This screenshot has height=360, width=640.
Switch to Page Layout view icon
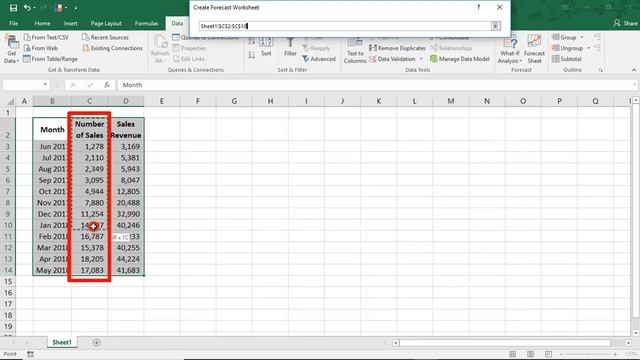pyautogui.click(x=531, y=354)
